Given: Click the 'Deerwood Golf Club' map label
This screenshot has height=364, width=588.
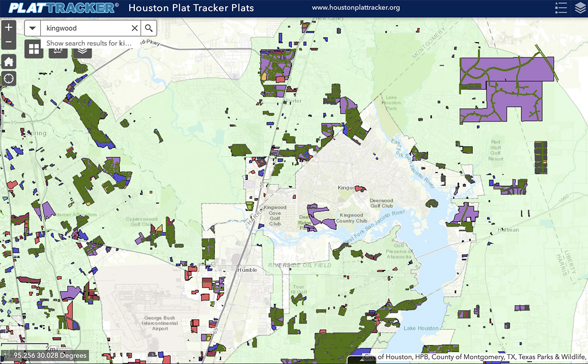Looking at the screenshot, I should [x=382, y=203].
